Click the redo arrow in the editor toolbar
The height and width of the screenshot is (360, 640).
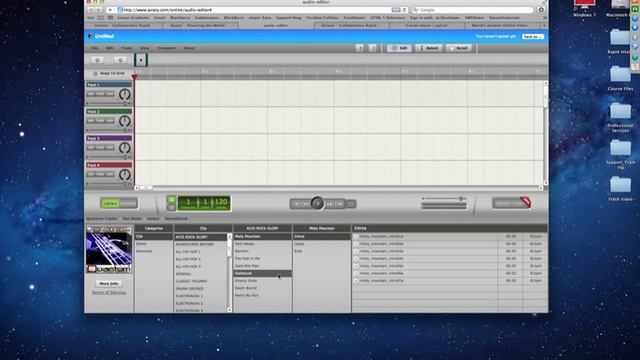point(372,48)
